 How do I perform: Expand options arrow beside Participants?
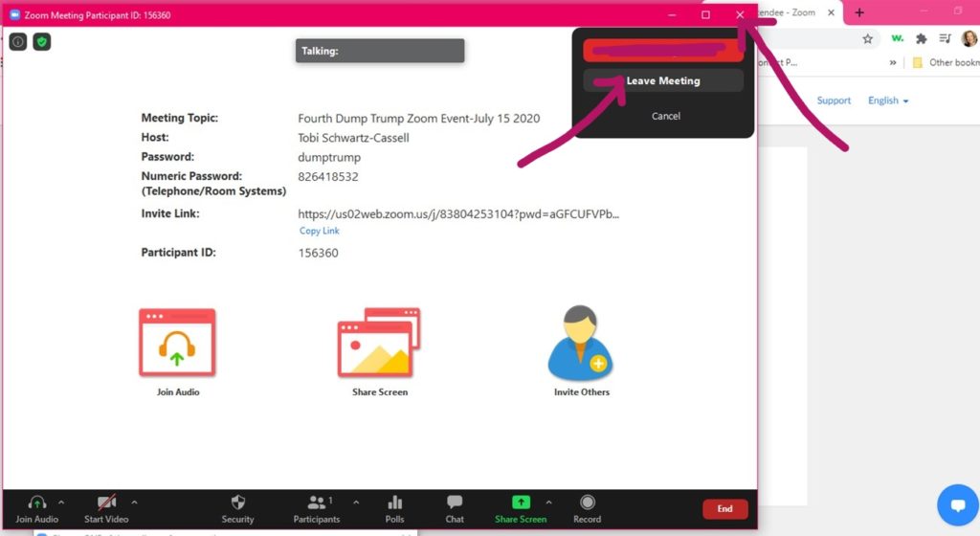[356, 502]
